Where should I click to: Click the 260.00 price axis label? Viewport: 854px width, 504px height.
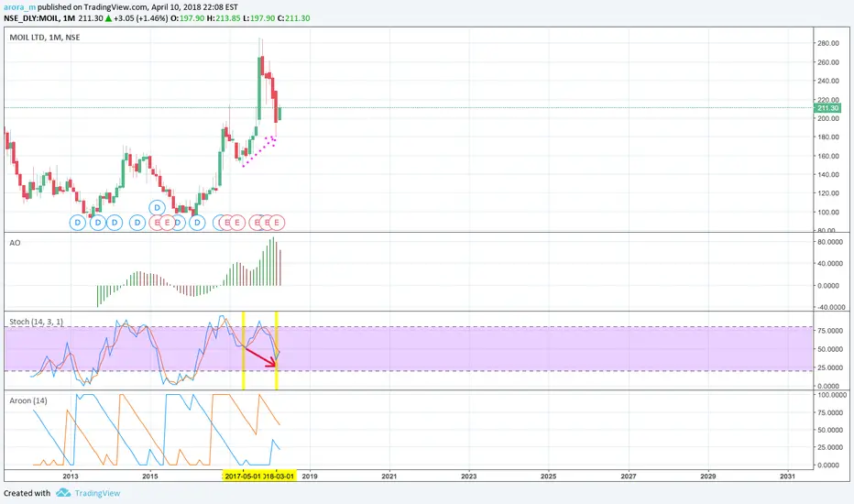coord(827,62)
